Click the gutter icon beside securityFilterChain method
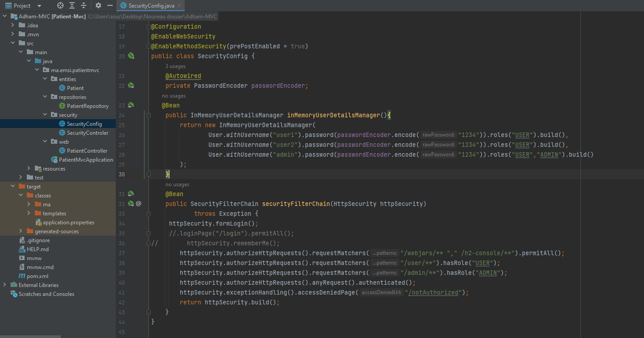The height and width of the screenshot is (338, 644). point(130,203)
